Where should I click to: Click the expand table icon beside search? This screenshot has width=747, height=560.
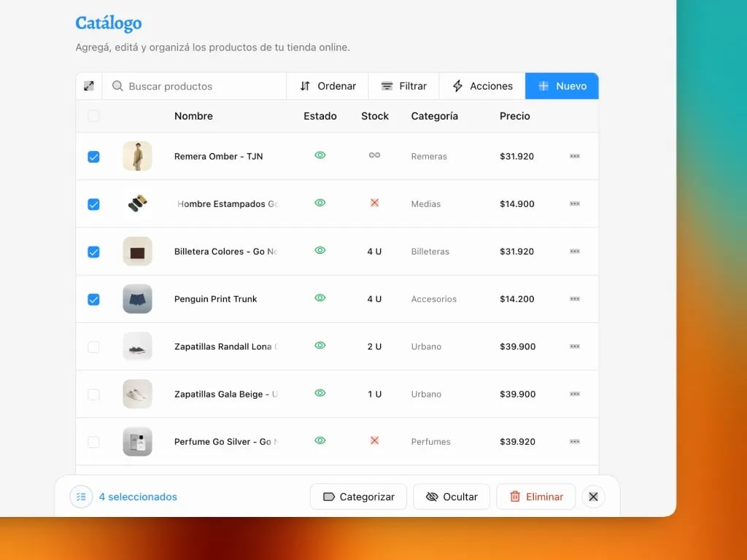[88, 86]
